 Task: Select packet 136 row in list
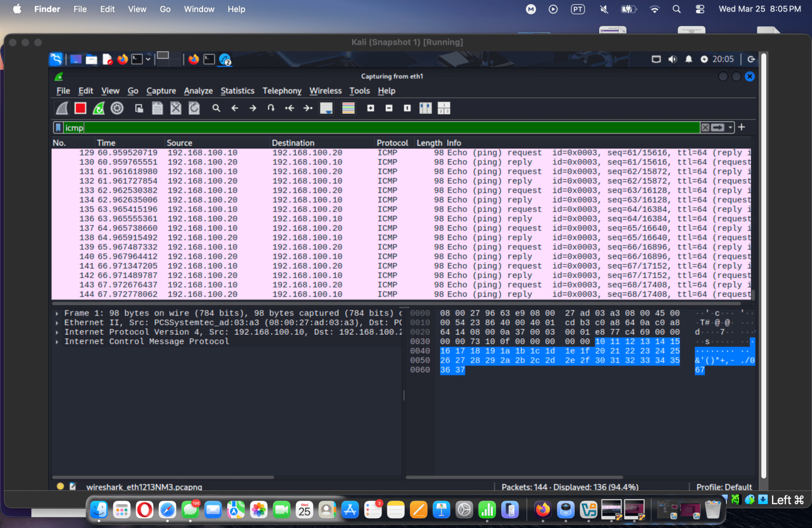(401, 219)
